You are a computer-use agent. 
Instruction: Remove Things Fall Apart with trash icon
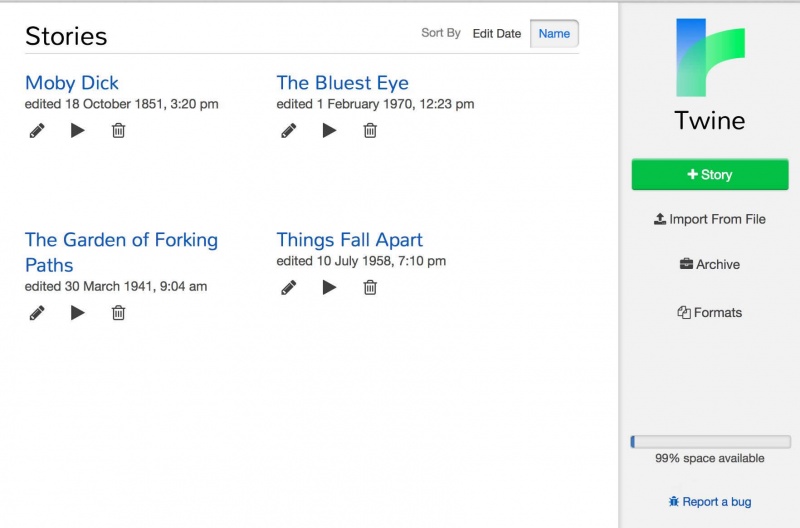pyautogui.click(x=370, y=288)
